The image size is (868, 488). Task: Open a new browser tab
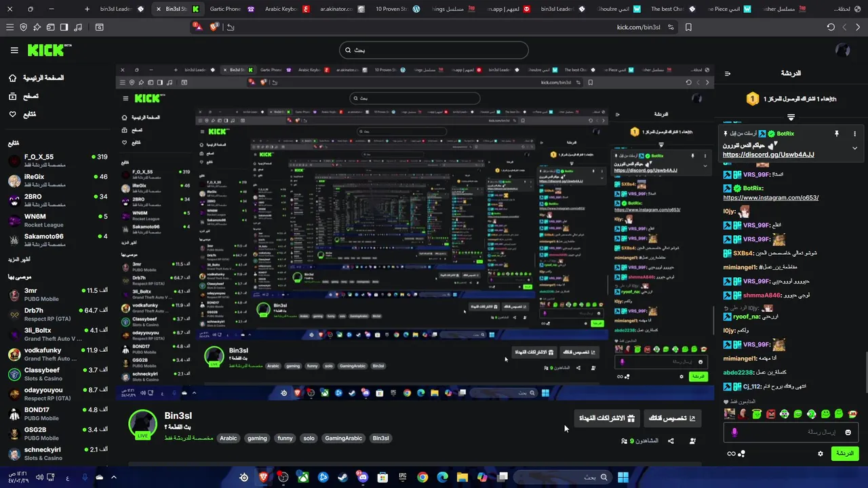tap(87, 9)
